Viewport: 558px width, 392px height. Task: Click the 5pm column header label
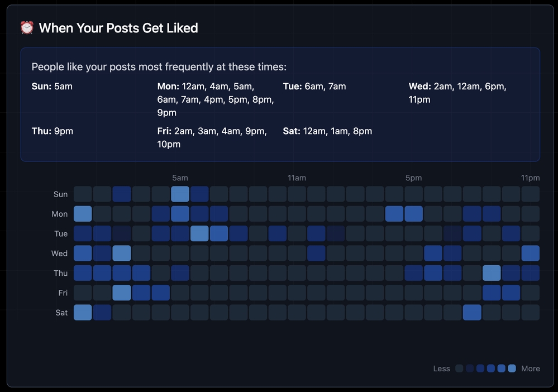click(x=414, y=178)
